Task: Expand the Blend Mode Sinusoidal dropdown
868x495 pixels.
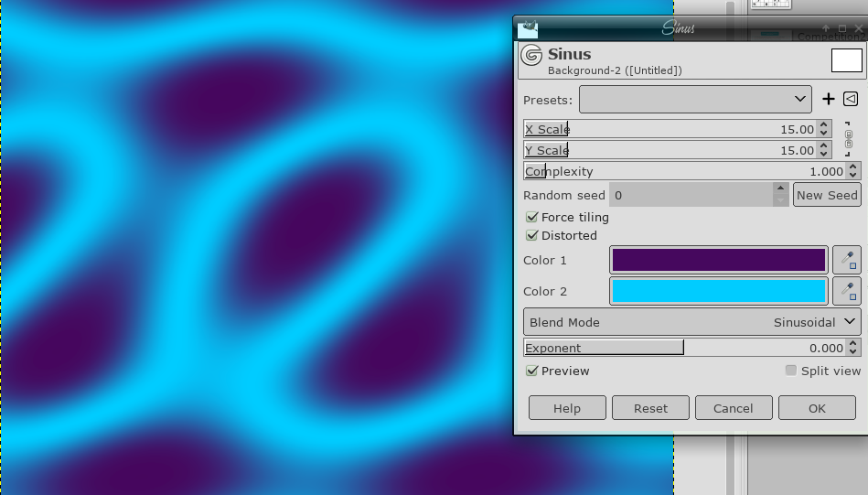Action: [x=692, y=322]
